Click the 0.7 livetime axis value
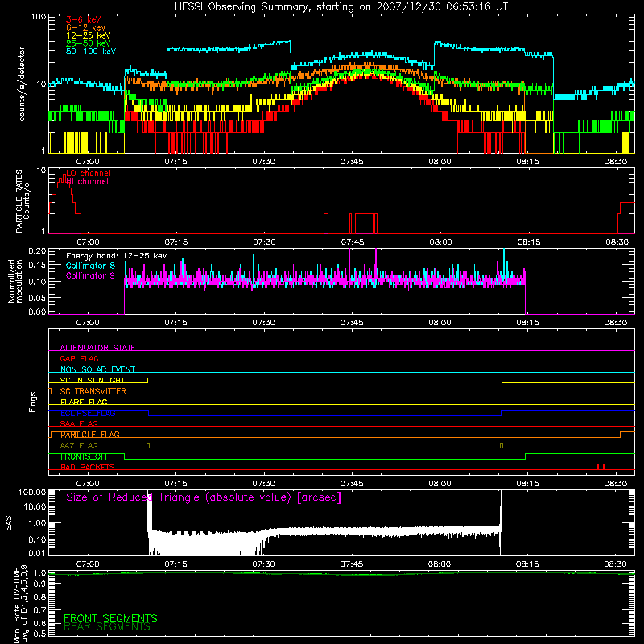 (39, 609)
